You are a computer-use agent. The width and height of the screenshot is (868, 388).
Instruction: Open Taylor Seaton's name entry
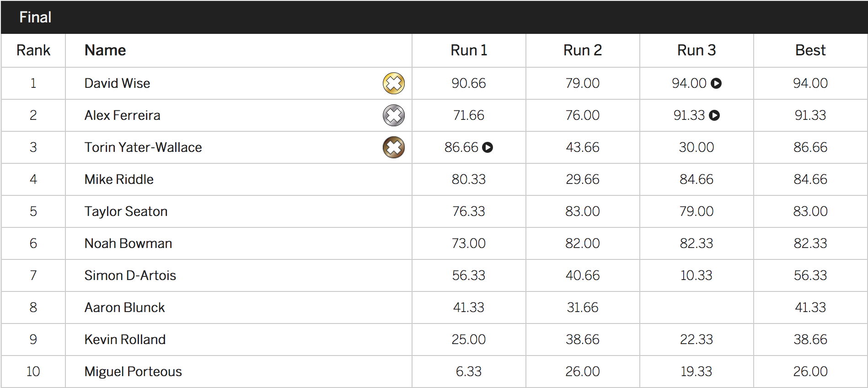[126, 211]
